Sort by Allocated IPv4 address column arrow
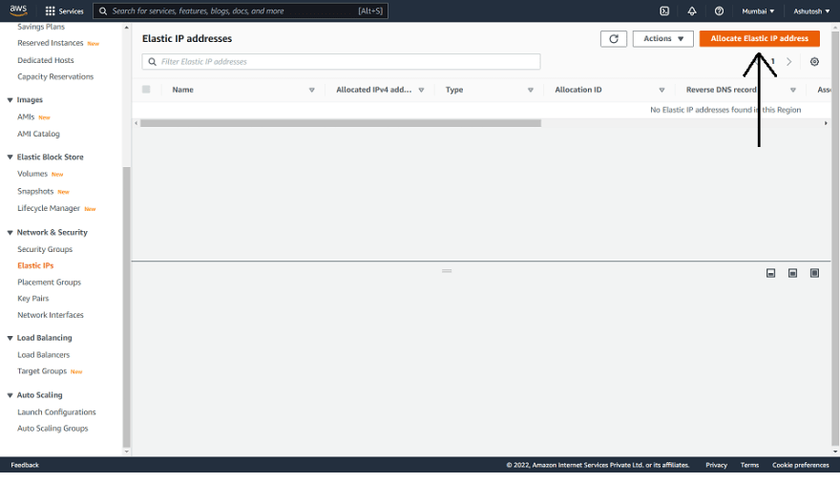Screen dimensions: 840x504 click(x=422, y=90)
